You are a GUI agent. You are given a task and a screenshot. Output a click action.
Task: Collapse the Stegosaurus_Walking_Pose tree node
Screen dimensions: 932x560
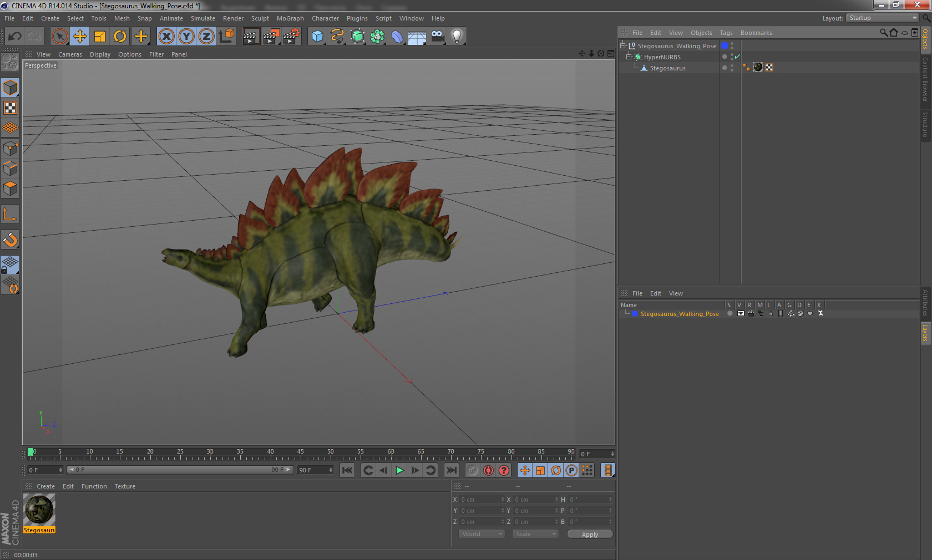coord(622,45)
